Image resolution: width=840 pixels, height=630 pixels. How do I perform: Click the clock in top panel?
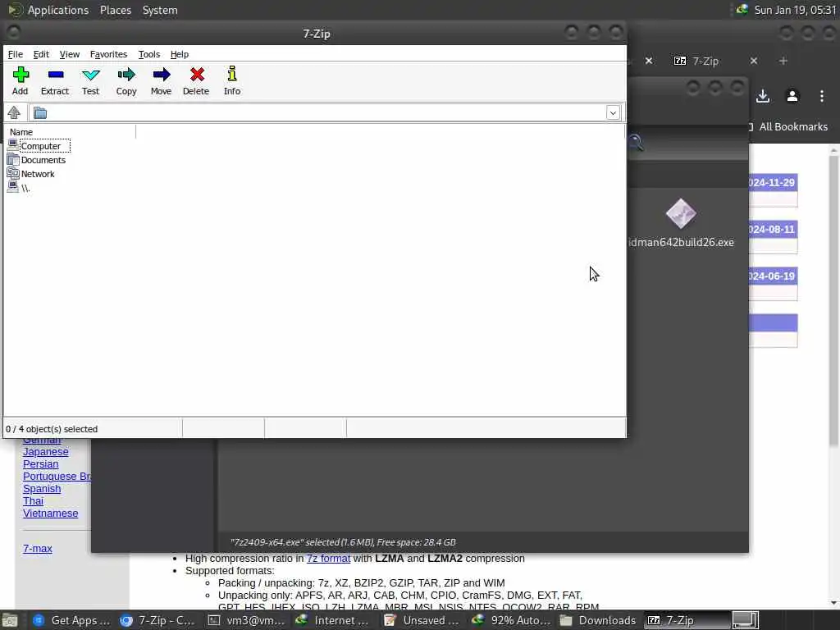795,10
